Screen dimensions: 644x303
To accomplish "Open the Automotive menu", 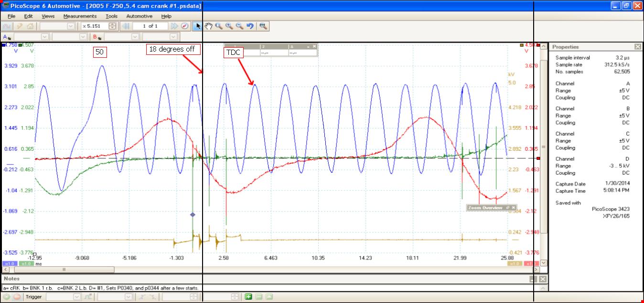I will (x=139, y=16).
